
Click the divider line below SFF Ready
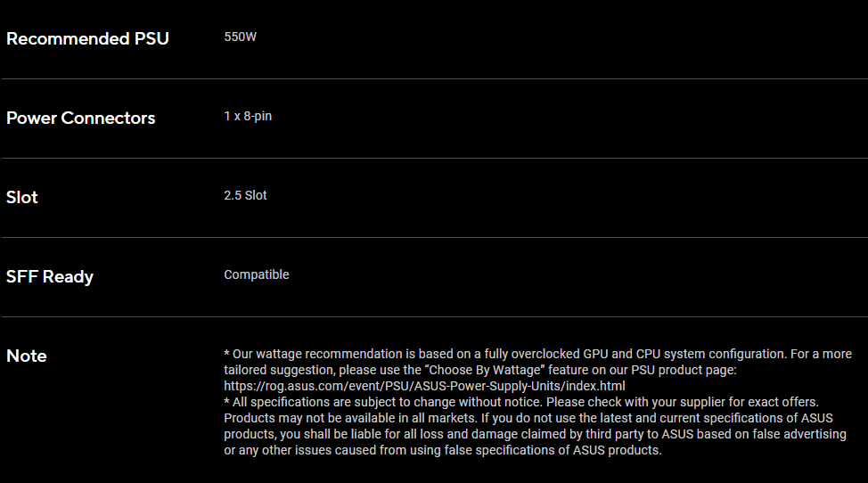click(435, 316)
